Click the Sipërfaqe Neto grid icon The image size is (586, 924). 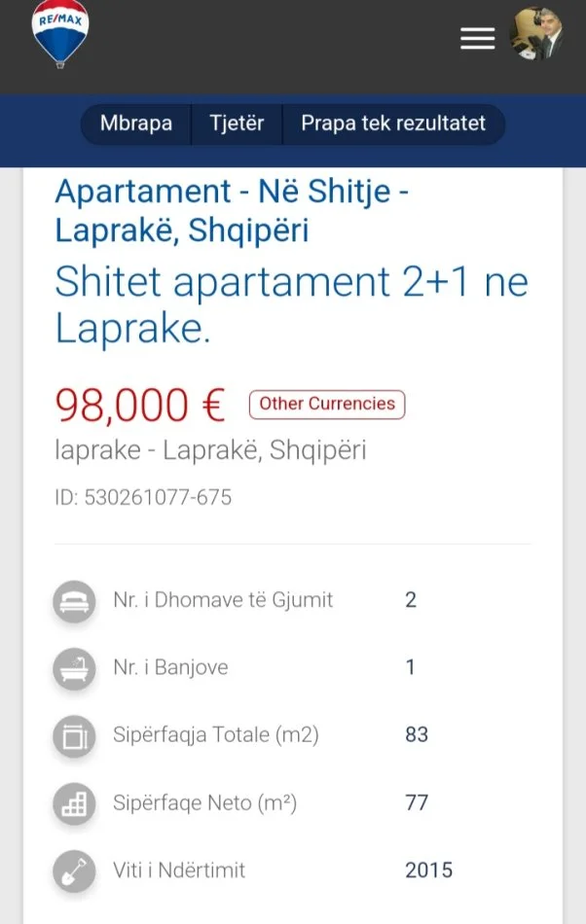point(74,803)
